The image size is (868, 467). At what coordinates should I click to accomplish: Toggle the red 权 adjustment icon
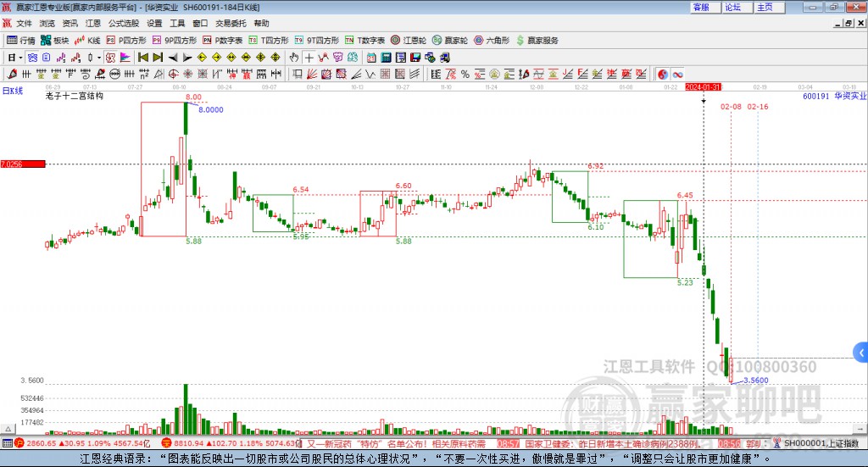click(110, 58)
